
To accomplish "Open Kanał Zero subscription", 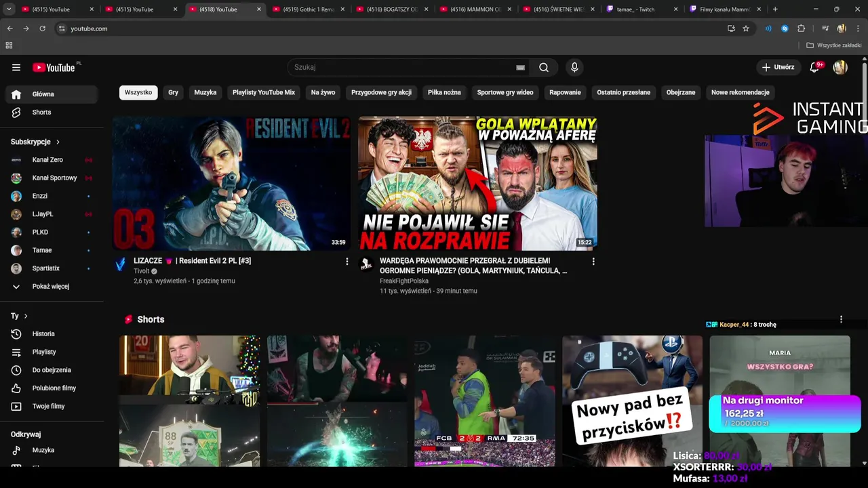I will coord(52,160).
